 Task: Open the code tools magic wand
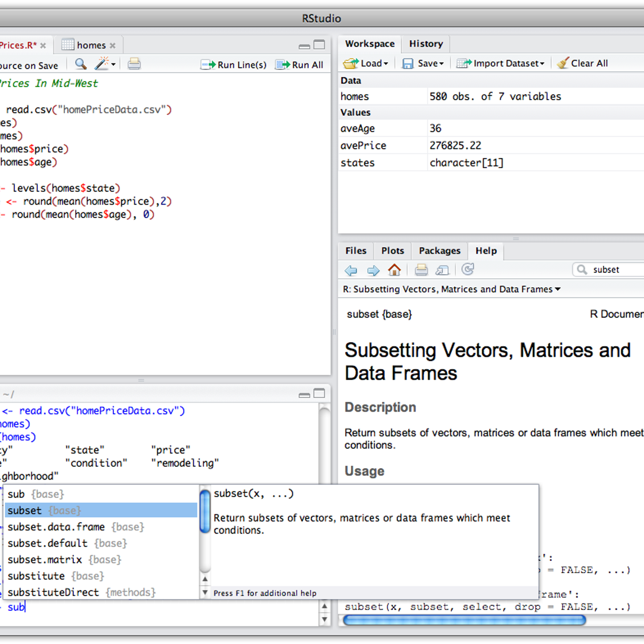pos(105,64)
